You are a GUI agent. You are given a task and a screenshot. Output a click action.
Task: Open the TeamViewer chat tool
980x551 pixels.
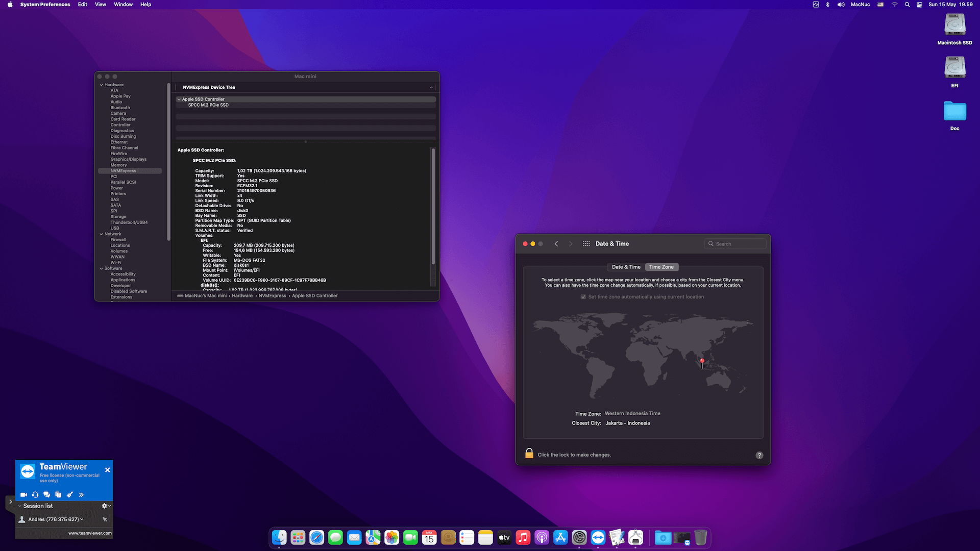point(46,494)
